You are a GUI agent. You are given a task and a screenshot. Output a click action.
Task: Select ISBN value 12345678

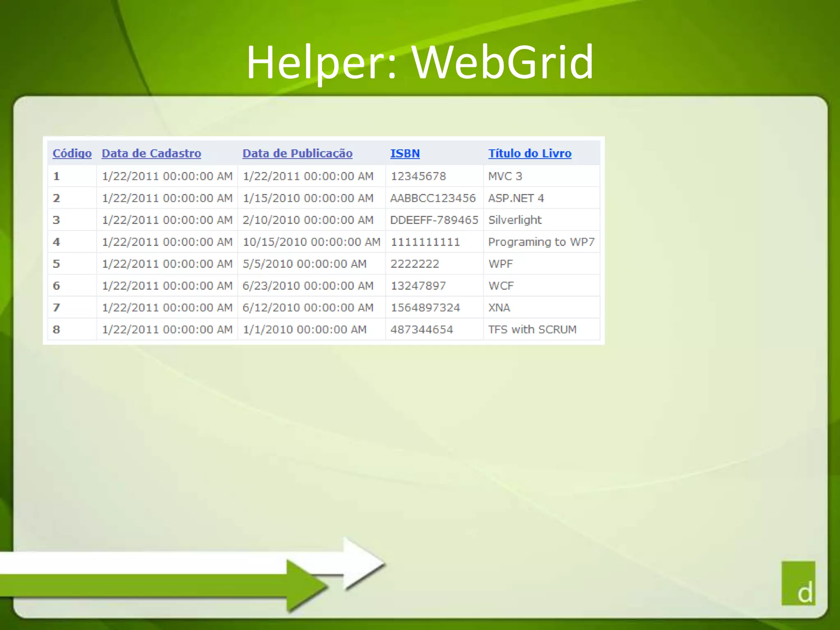(x=418, y=176)
